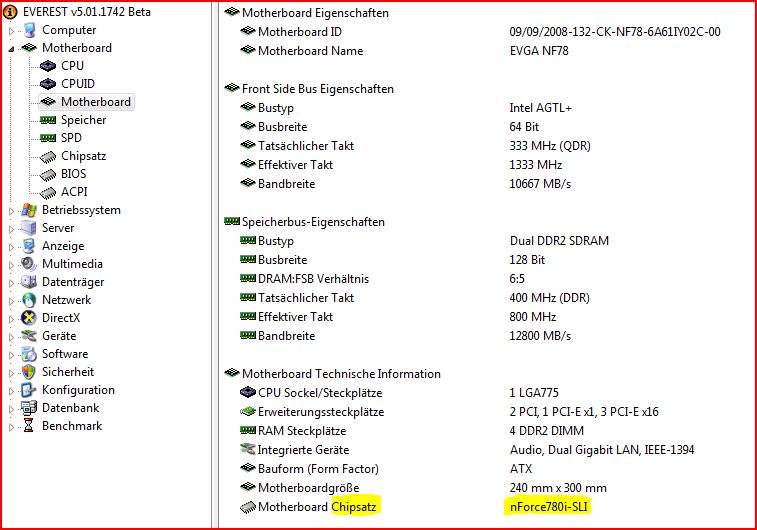
Task: Select the Datenbank tree entry
Action: click(x=70, y=408)
